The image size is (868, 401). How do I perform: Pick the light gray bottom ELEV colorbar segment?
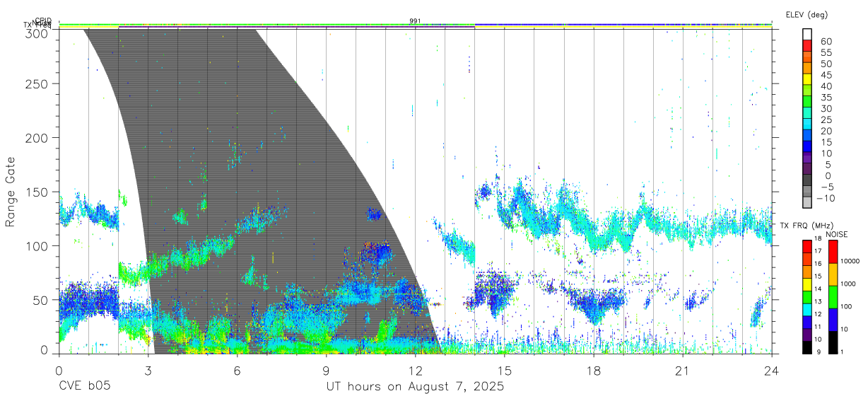click(807, 203)
